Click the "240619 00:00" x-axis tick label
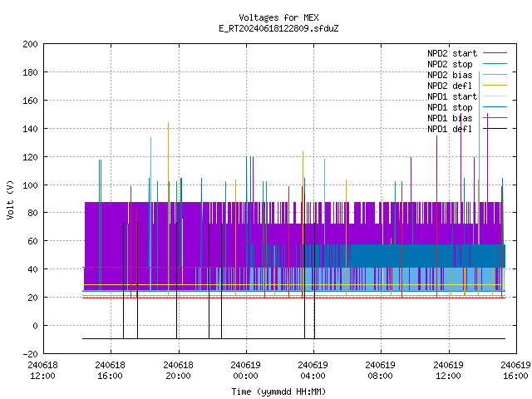The height and width of the screenshot is (399, 532). (x=246, y=371)
